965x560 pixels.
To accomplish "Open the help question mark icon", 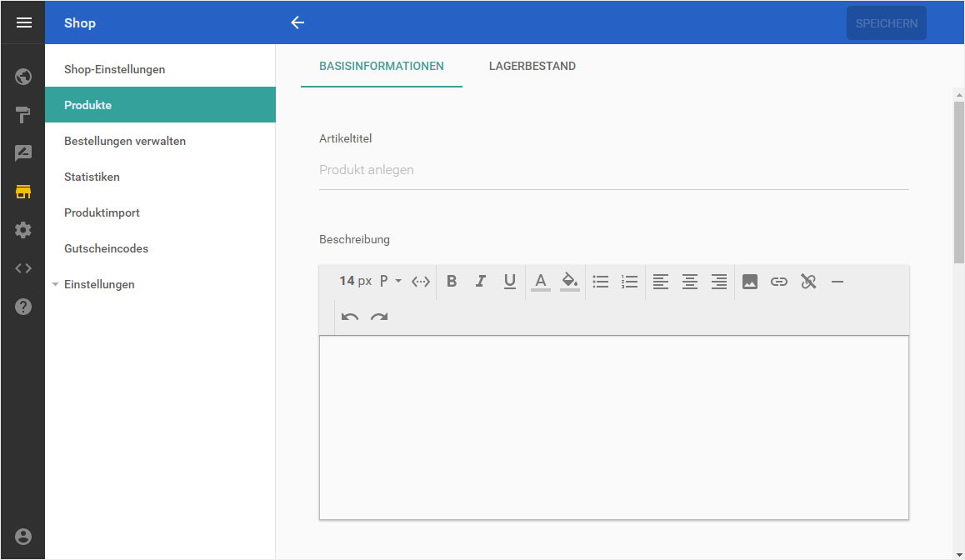I will pyautogui.click(x=23, y=307).
